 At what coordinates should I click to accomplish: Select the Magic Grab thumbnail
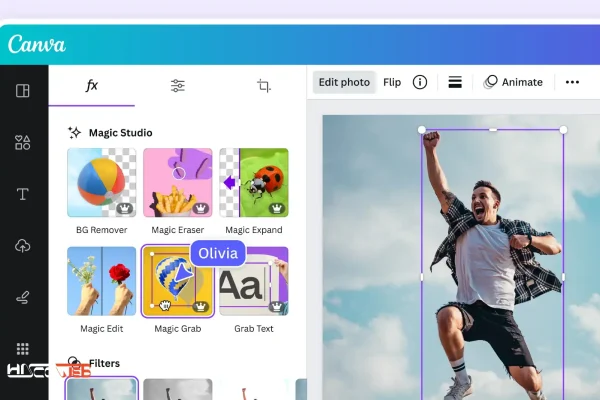click(x=178, y=281)
